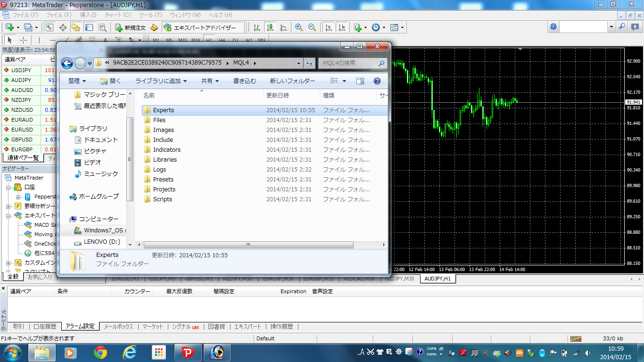
Task: Select the Scripts folder
Action: (264, 199)
